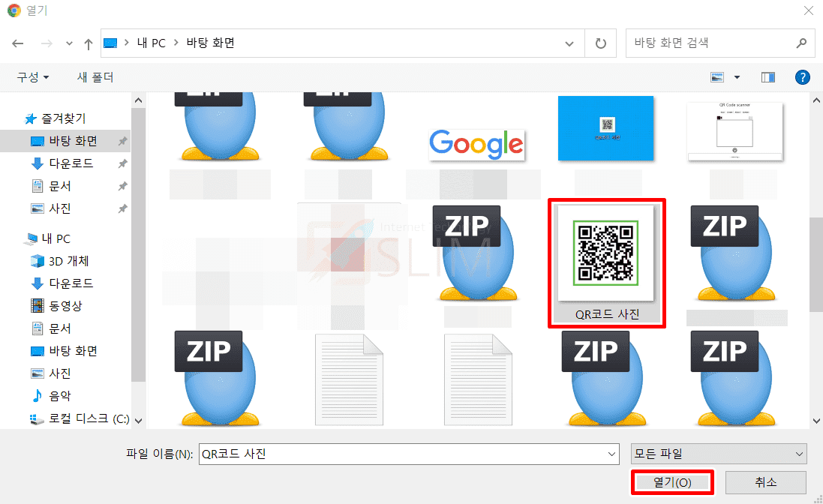Screen dimensions: 823x504
Task: Change the view layout icon
Action: click(x=717, y=77)
